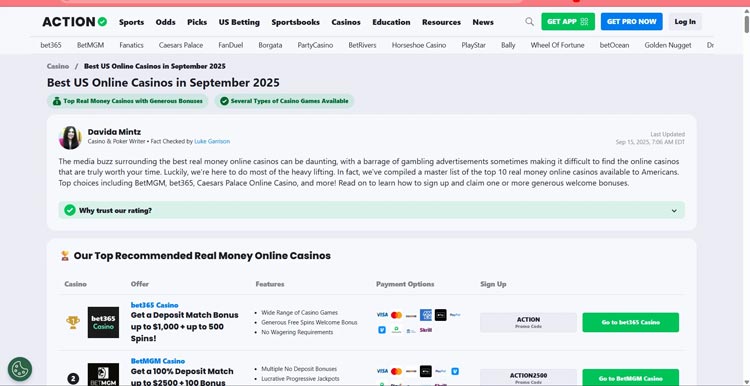
Task: Click the gold trophy rank icon
Action: [x=73, y=322]
